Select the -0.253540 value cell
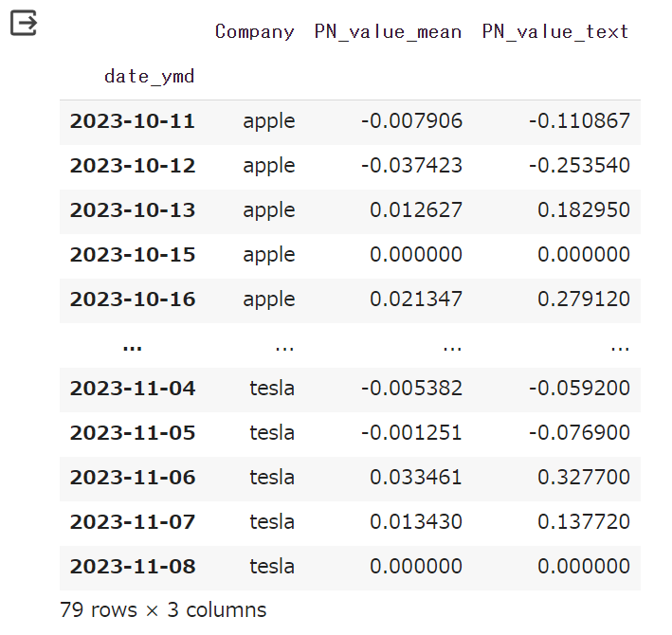Viewport: 672px width, 635px height. click(579, 166)
